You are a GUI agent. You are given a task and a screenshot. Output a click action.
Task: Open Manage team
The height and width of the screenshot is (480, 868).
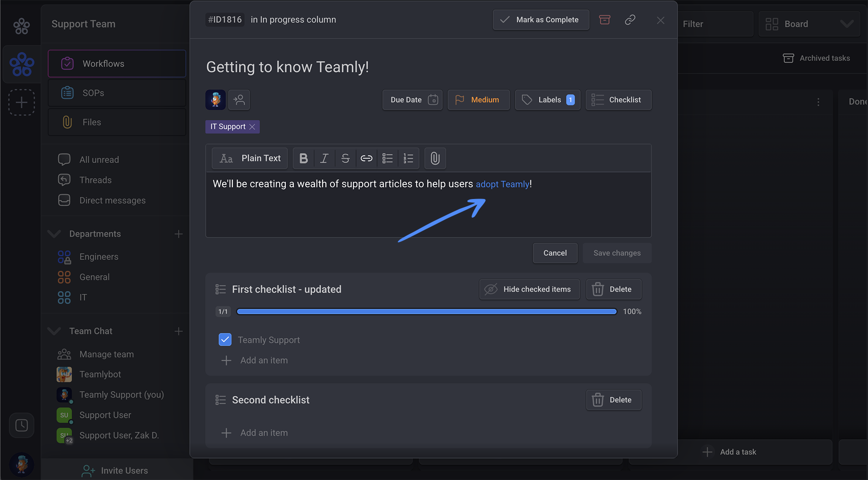coord(107,354)
